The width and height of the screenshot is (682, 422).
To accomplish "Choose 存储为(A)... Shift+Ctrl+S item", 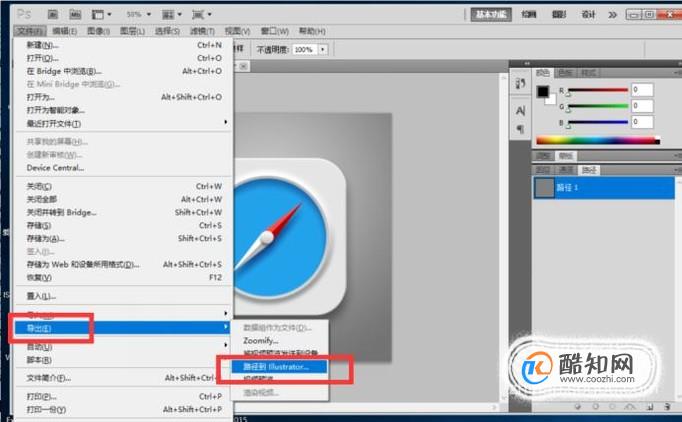I will (124, 238).
